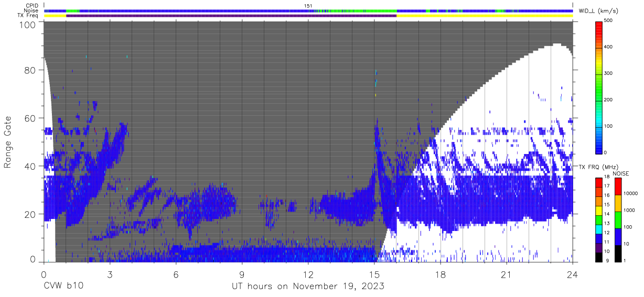Click the purple segment of TX Freq strip
This screenshot has height=297, width=644.
coord(231,16)
